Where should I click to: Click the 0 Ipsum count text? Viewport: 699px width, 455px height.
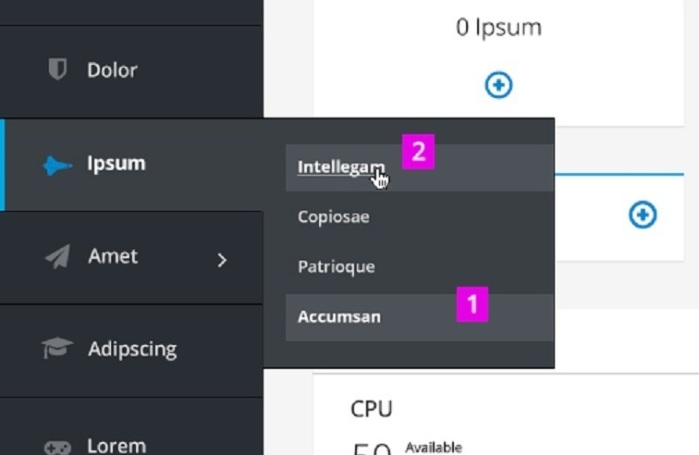click(498, 28)
